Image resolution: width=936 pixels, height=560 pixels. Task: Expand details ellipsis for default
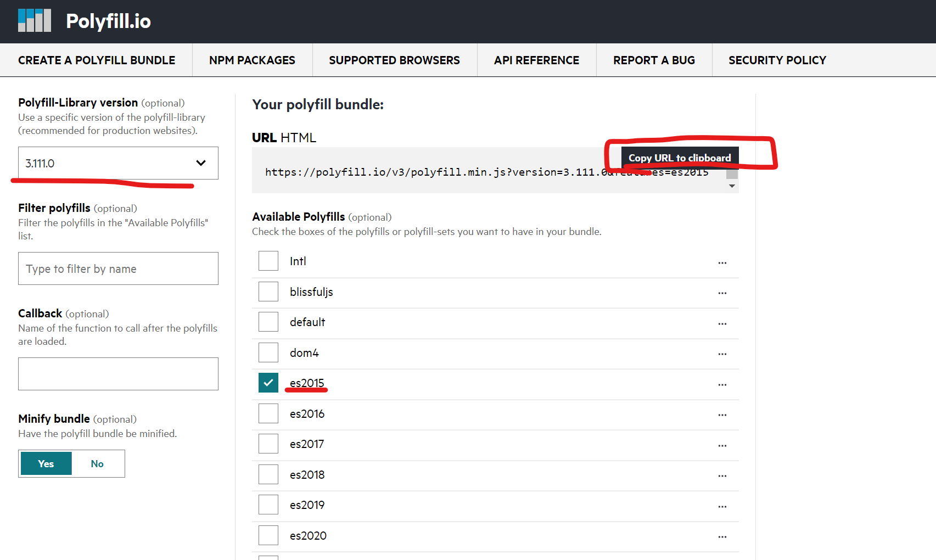click(722, 323)
